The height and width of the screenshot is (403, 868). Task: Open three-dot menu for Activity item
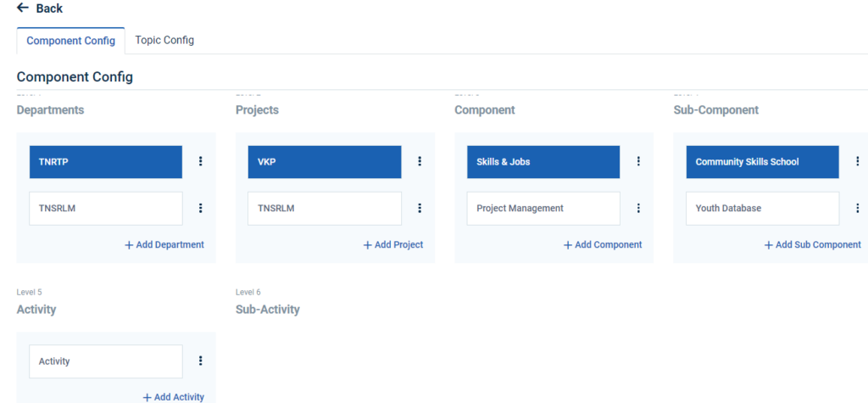(201, 361)
